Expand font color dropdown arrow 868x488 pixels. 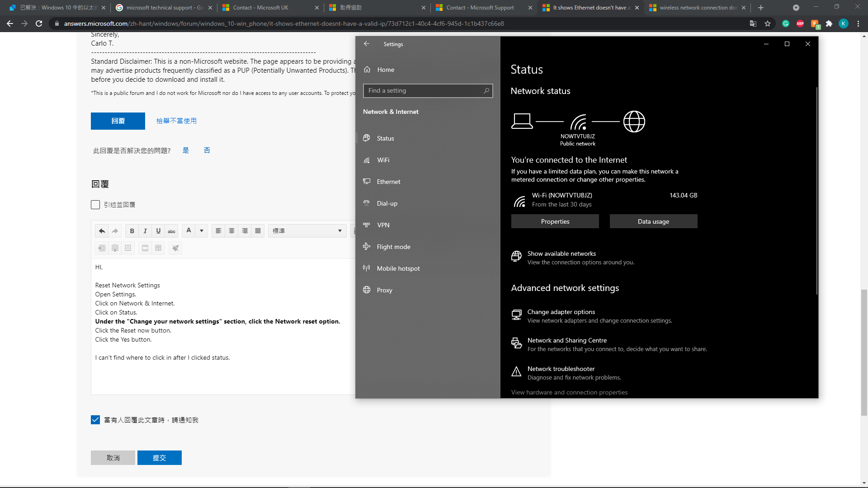point(202,231)
